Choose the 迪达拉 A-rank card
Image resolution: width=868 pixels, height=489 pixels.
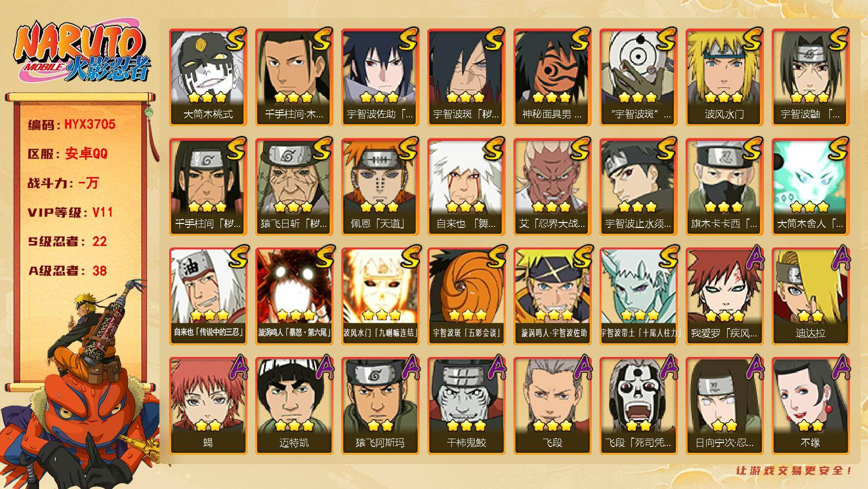(810, 296)
